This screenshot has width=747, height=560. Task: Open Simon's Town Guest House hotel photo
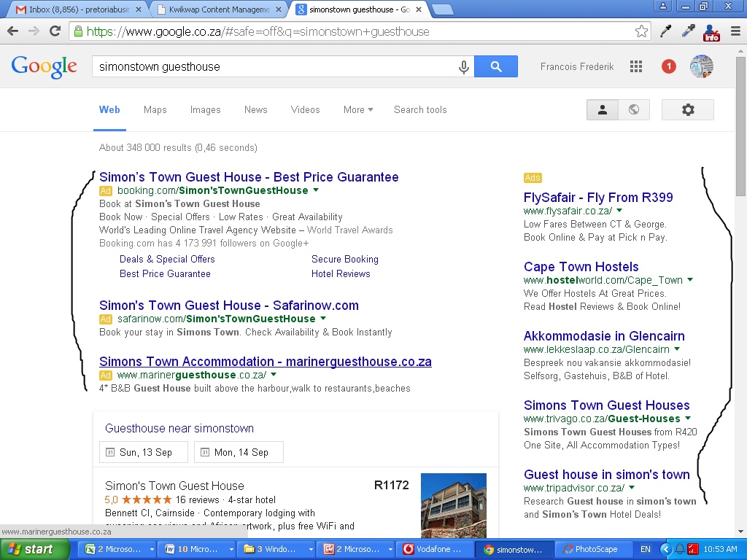(x=454, y=505)
